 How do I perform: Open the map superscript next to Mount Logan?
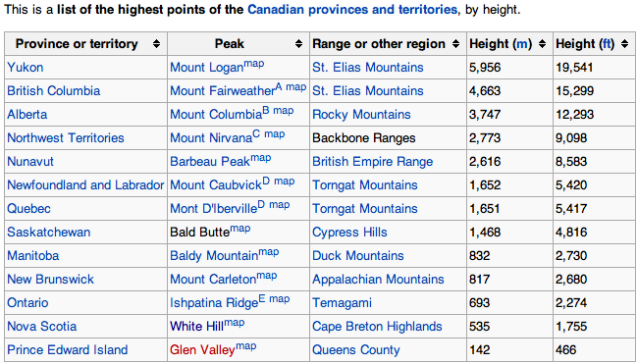(x=253, y=64)
